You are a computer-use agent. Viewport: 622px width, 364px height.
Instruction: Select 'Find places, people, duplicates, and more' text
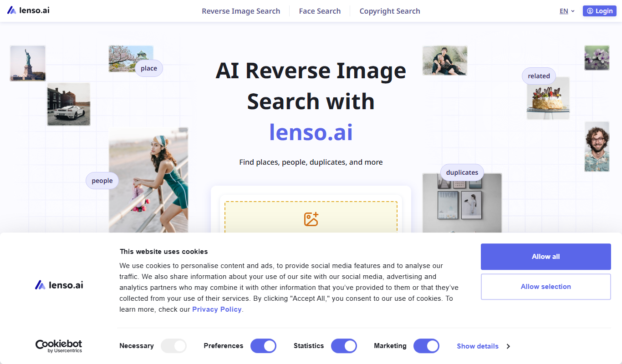pyautogui.click(x=311, y=162)
